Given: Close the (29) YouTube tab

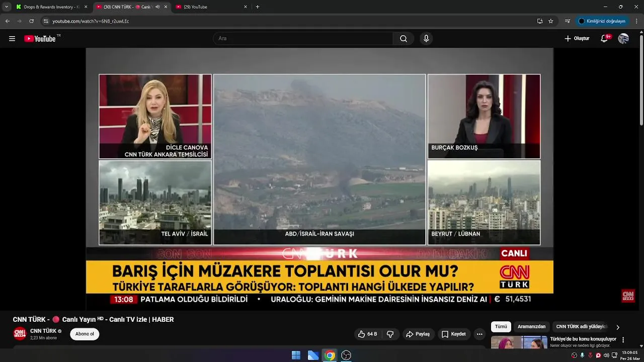Looking at the screenshot, I should pos(246,7).
